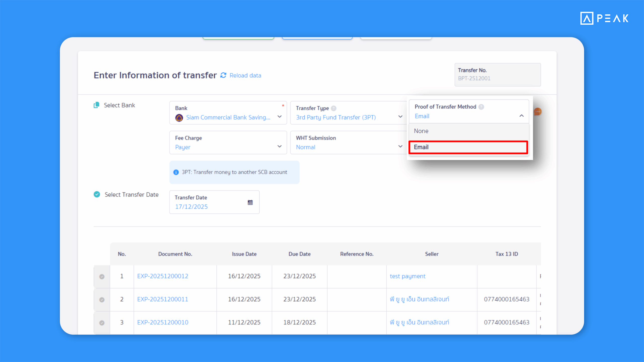Toggle selection of row 3 EXP-20251200010

coord(102,323)
